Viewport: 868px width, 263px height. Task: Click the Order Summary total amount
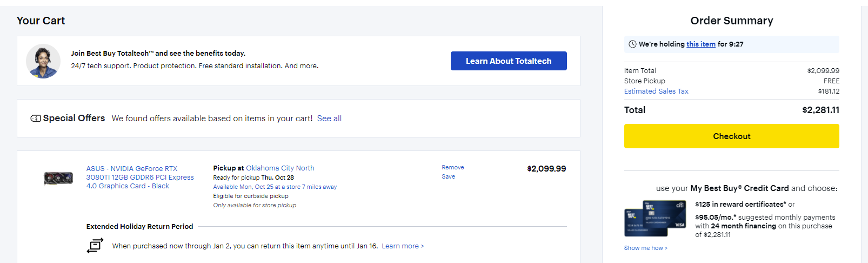point(820,110)
